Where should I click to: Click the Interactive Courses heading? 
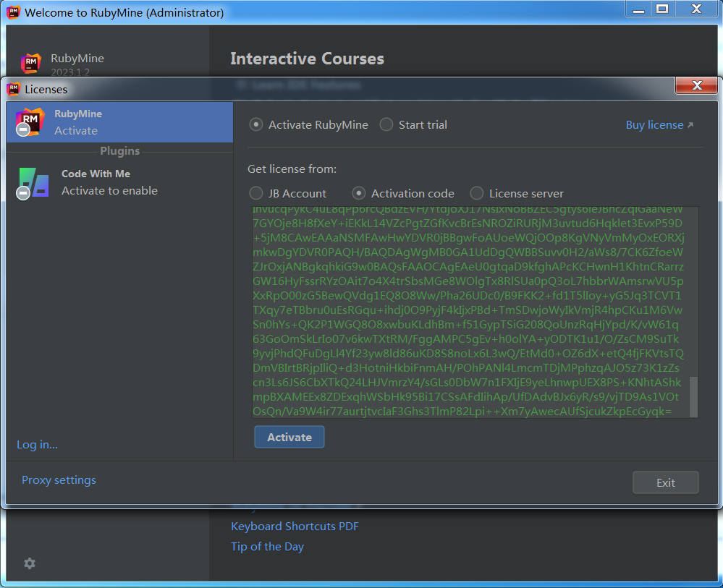tap(307, 59)
